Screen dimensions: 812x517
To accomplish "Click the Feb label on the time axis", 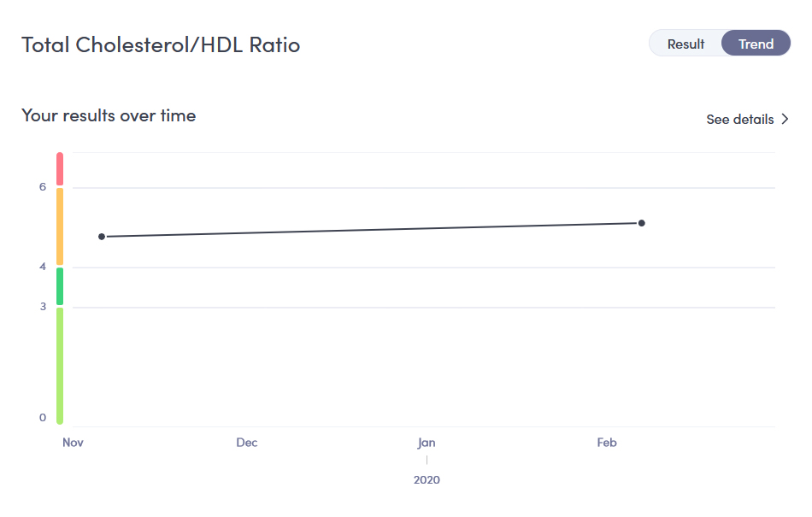I will [607, 443].
